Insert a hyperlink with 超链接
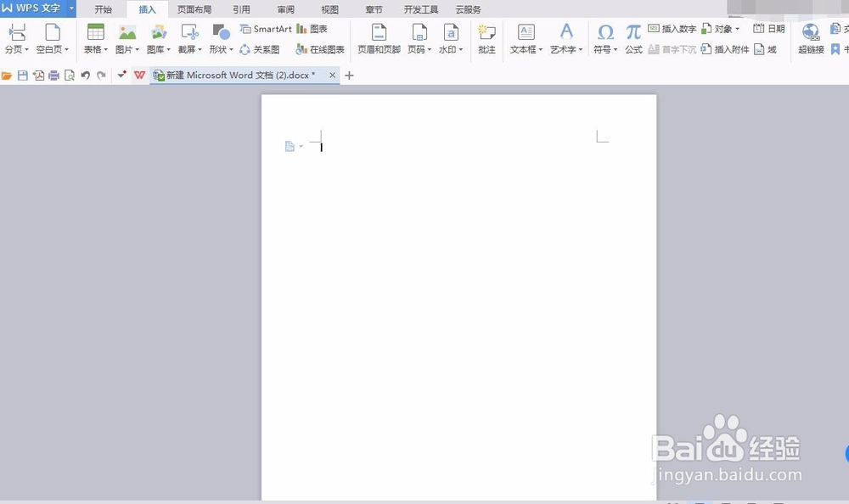The image size is (849, 504). pyautogui.click(x=811, y=38)
